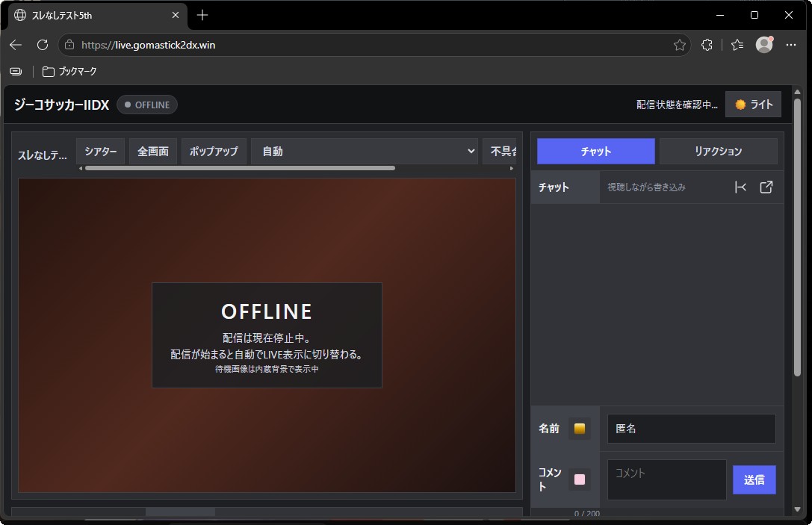Go back using the browser back arrow
The image size is (812, 525).
tap(16, 45)
